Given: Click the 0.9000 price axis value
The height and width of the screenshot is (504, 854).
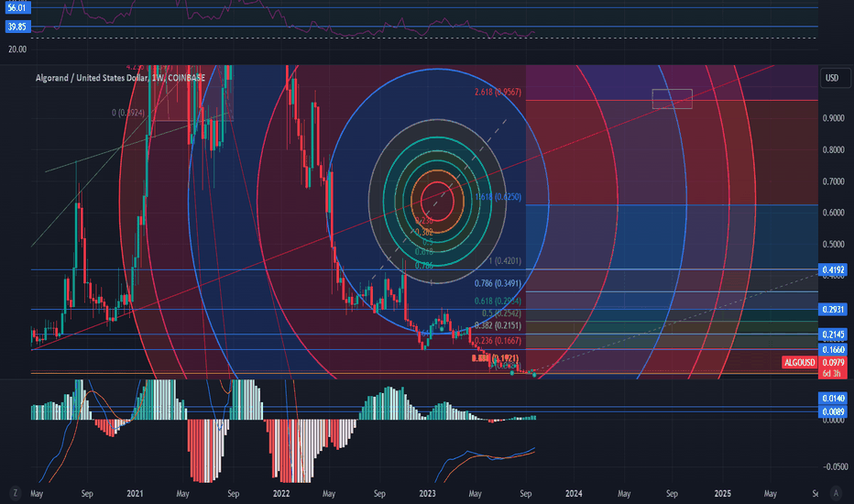Looking at the screenshot, I should 833,118.
